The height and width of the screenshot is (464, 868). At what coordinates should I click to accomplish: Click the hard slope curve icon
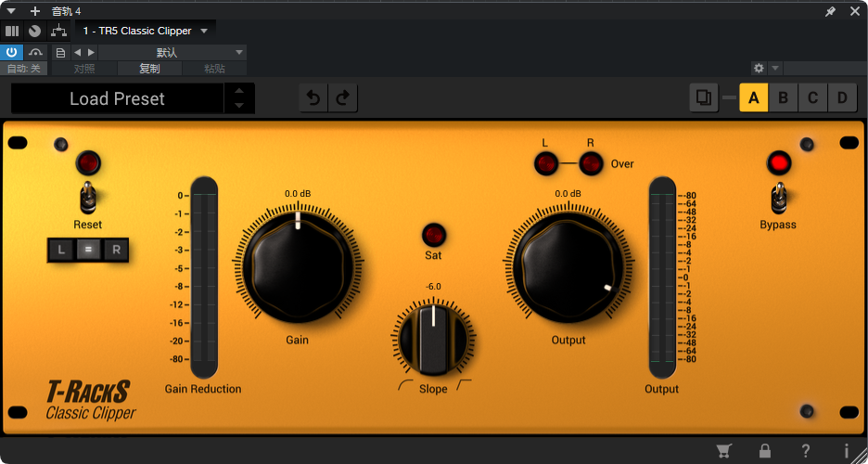pyautogui.click(x=464, y=385)
